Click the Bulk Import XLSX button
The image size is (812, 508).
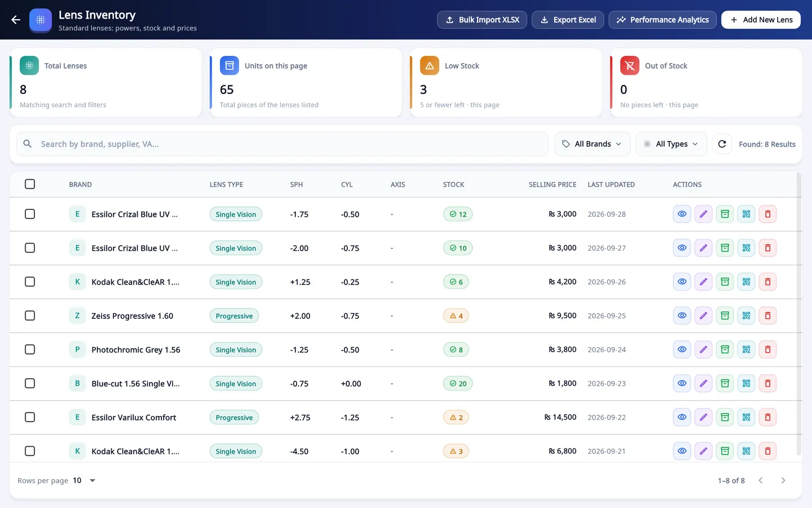pos(482,20)
